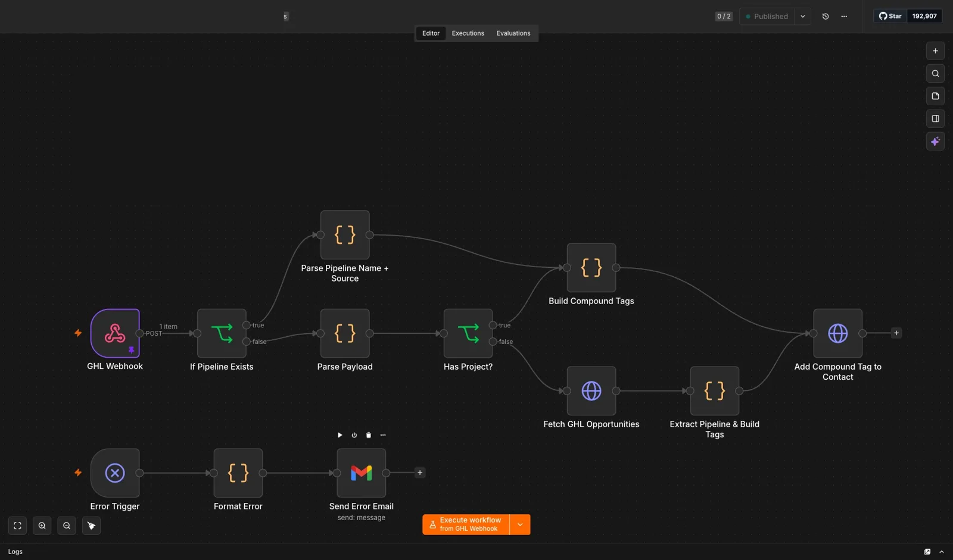
Task: Click the true output of Has Project?
Action: tap(493, 325)
